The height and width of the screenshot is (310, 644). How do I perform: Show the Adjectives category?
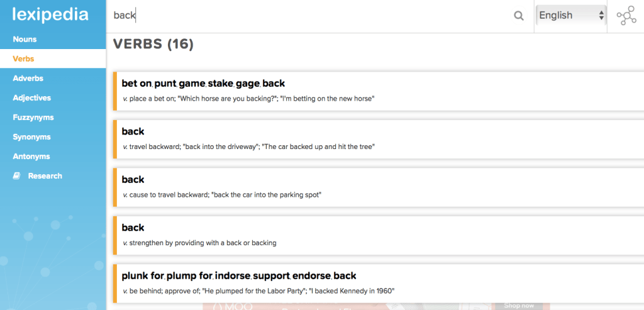pyautogui.click(x=31, y=98)
